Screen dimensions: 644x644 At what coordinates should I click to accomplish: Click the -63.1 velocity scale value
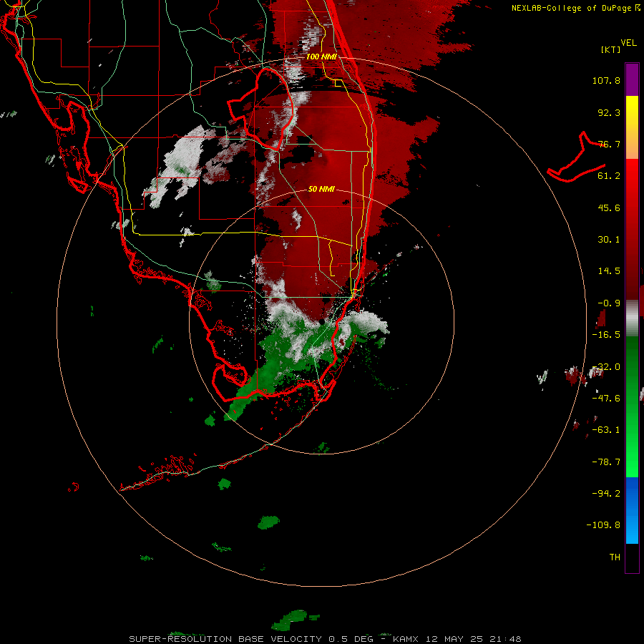(606, 430)
